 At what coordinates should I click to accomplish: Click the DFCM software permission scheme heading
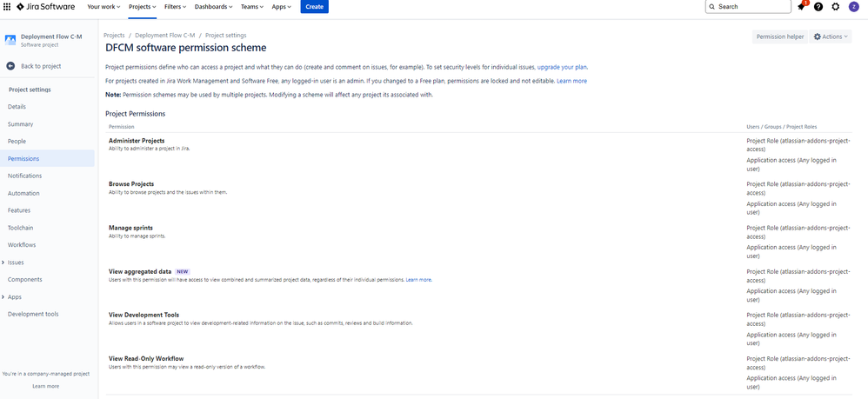(186, 48)
